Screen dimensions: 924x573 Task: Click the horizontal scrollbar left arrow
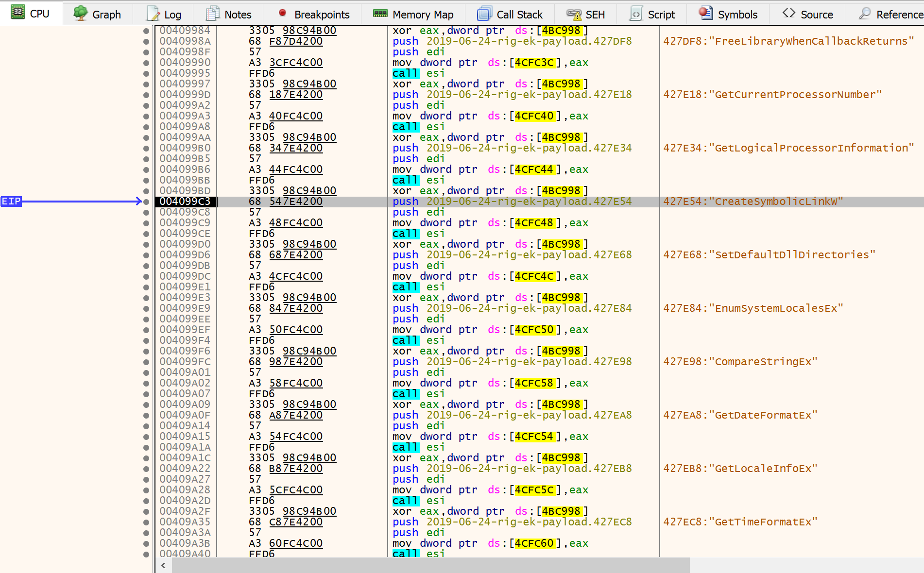tap(164, 565)
